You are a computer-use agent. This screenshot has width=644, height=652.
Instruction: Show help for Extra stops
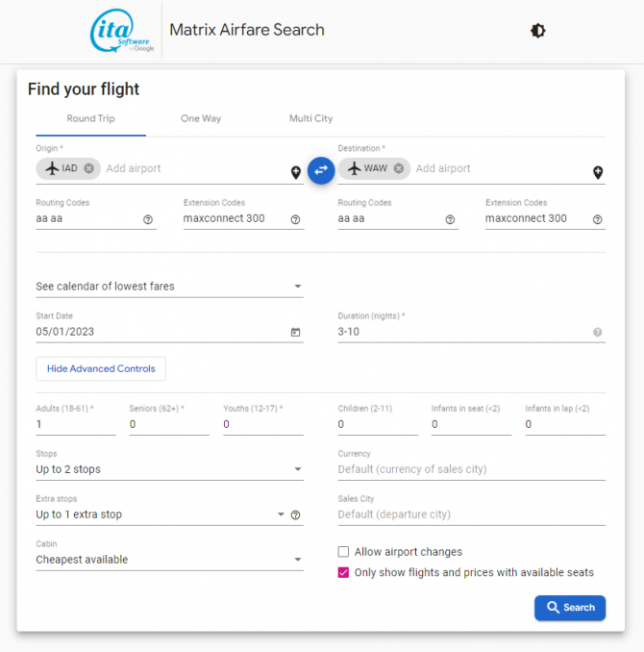[295, 515]
